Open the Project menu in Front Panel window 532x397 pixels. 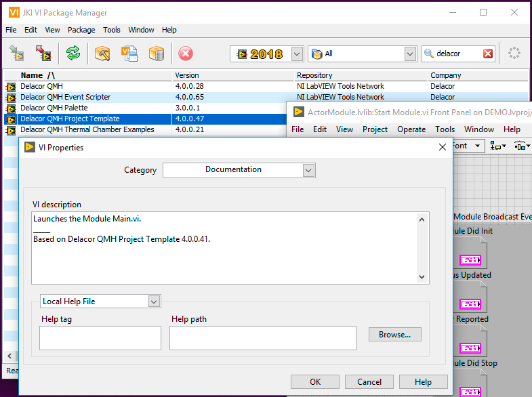375,129
